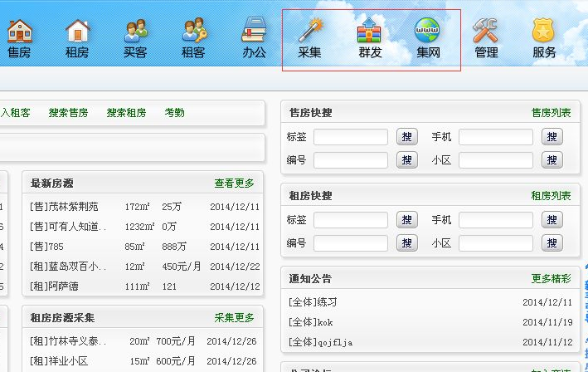Focus the 小区 field in 售房快搜
This screenshot has height=372, width=588.
click(496, 160)
